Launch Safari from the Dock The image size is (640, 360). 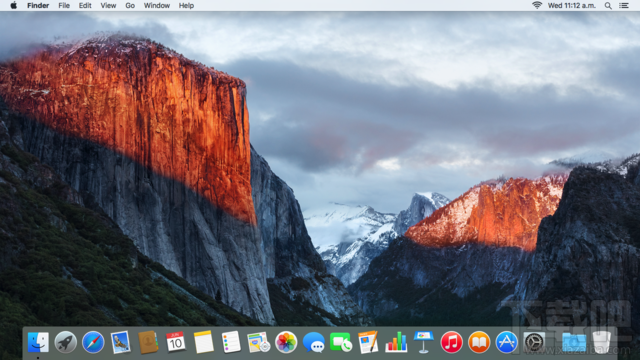coord(93,342)
